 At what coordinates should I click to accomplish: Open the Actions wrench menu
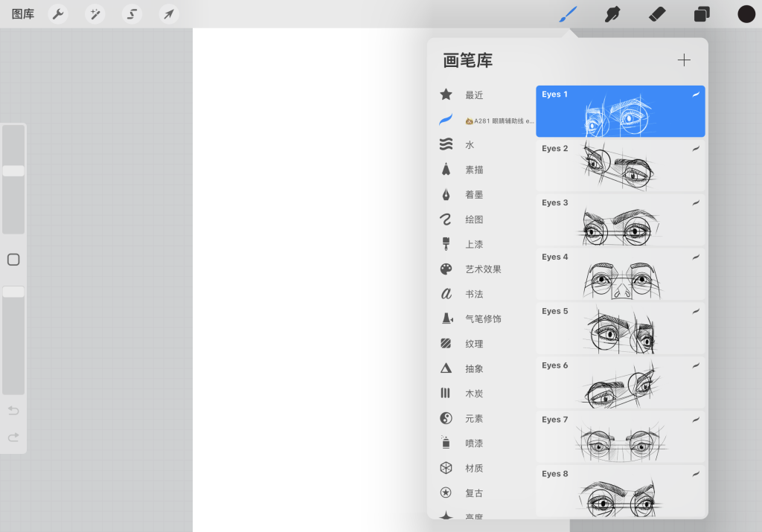click(x=58, y=14)
